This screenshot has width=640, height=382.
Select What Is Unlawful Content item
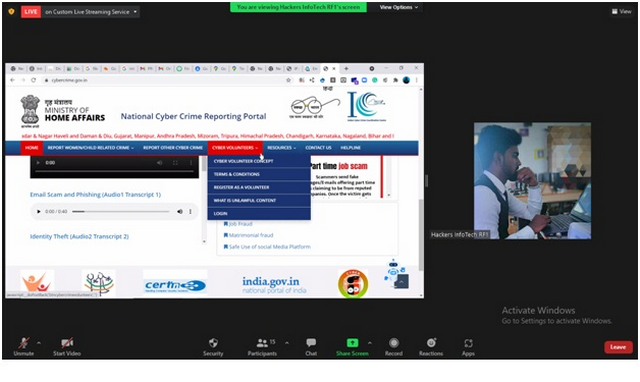[x=259, y=200]
